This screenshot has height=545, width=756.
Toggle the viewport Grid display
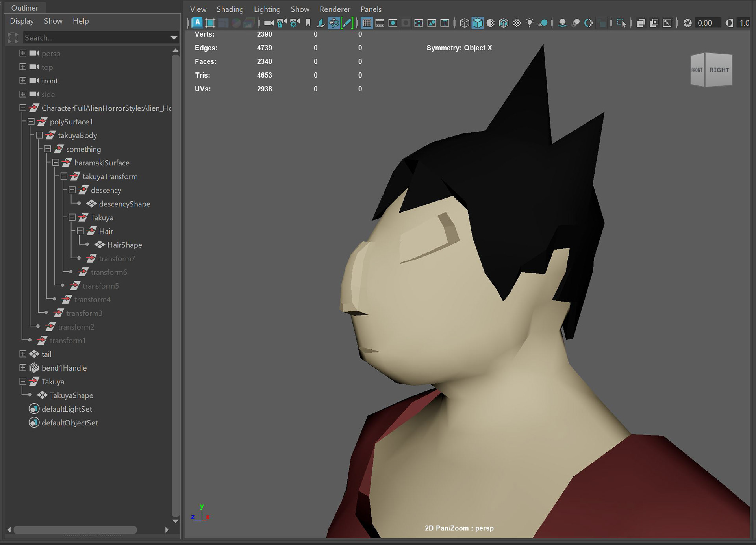point(367,23)
